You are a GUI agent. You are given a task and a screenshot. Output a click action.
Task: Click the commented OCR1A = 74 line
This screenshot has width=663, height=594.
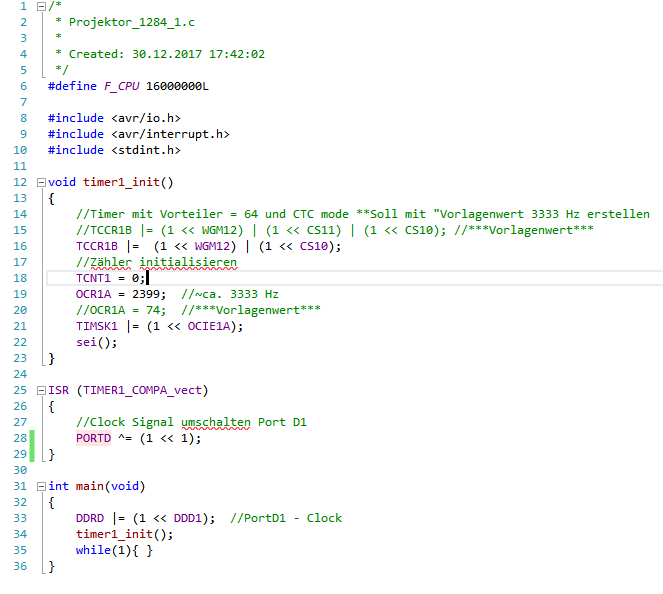pyautogui.click(x=121, y=311)
